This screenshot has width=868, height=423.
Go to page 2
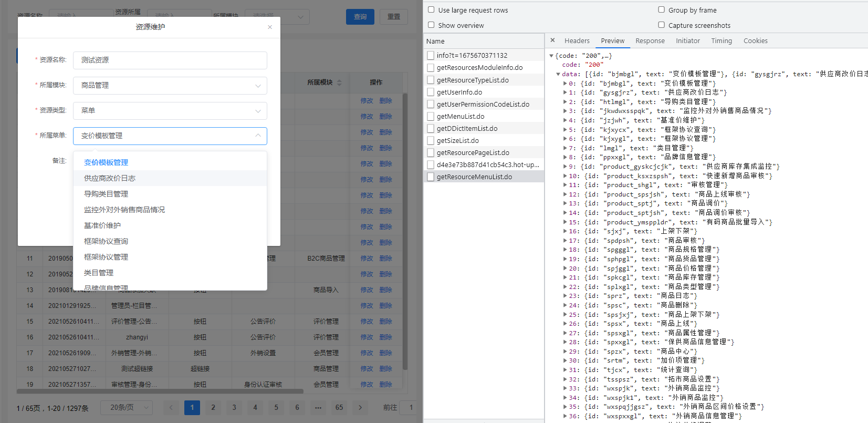pos(213,407)
